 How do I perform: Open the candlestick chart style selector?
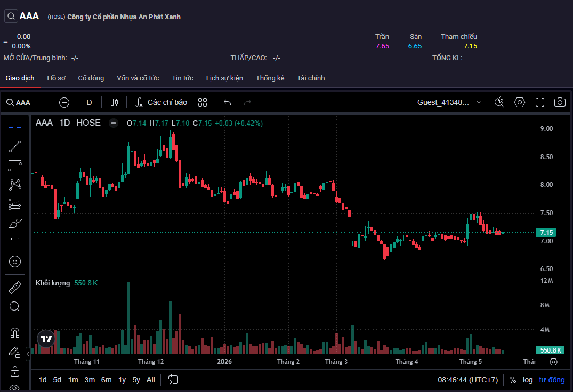tap(115, 103)
